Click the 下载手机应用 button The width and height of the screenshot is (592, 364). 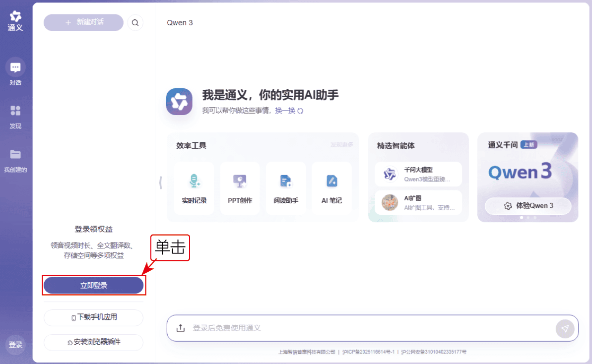(94, 317)
